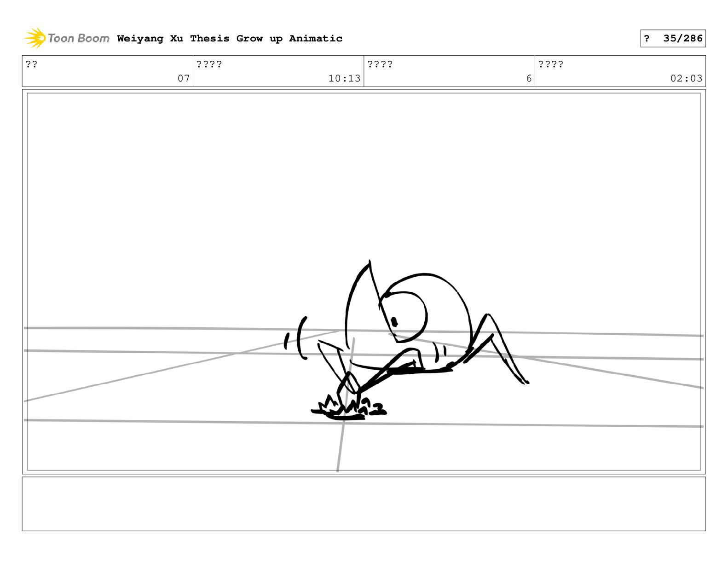Click the scene number '07' cell

coord(108,71)
